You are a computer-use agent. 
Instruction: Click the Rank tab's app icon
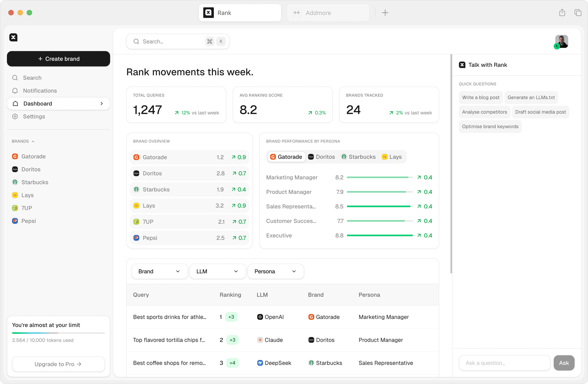[x=208, y=13]
